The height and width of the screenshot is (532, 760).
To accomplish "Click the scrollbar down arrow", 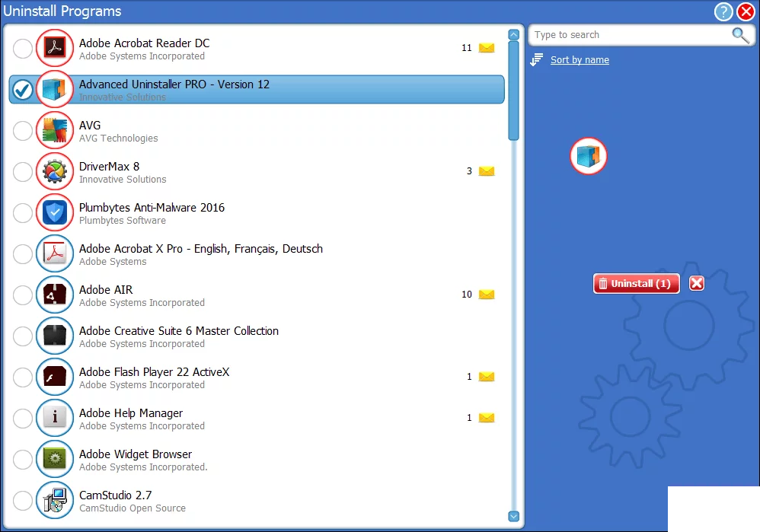I will click(x=514, y=516).
